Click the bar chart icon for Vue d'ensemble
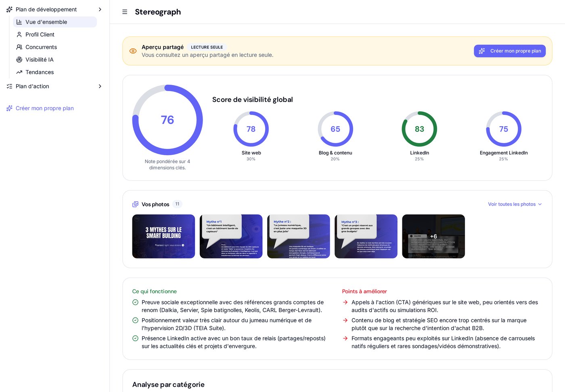This screenshot has width=565, height=392. (19, 22)
